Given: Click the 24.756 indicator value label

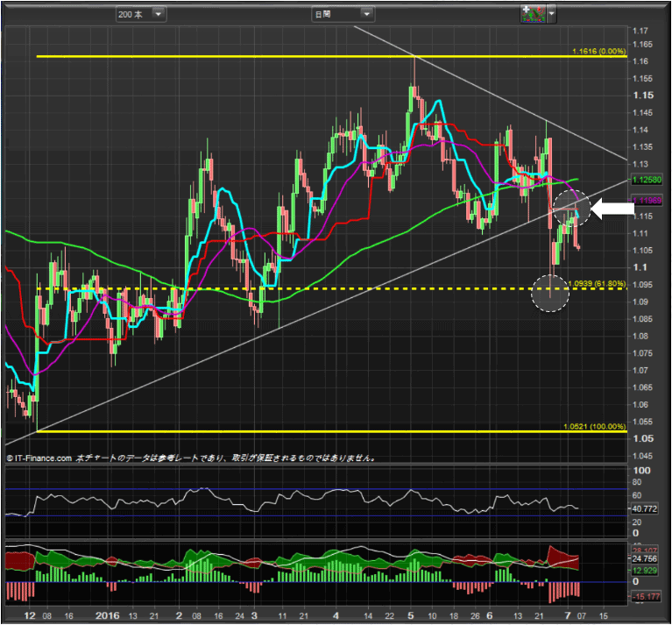Looking at the screenshot, I should (644, 558).
